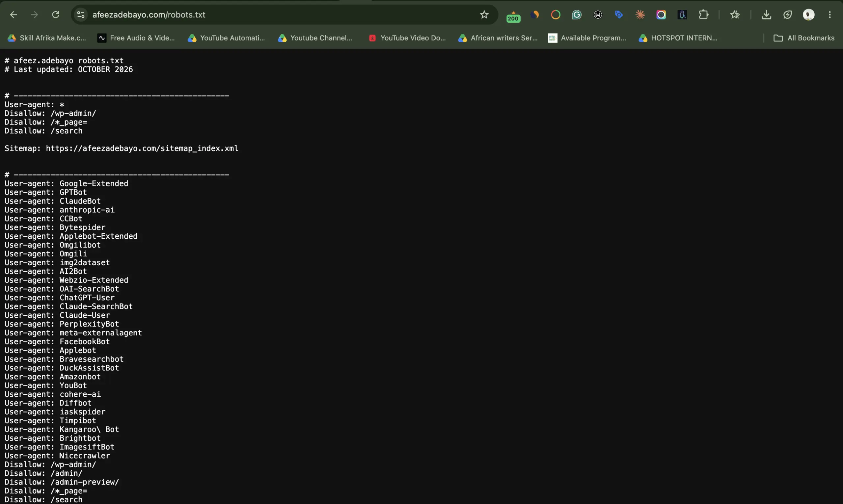Click the 'Disallow: /admin-preview/' line
The image size is (843, 504).
click(62, 482)
